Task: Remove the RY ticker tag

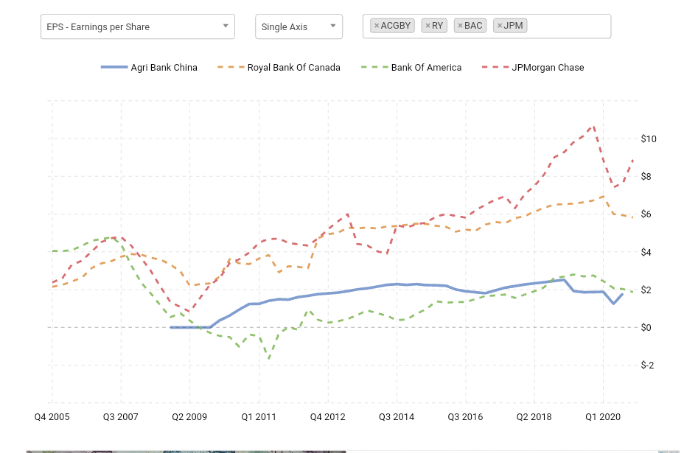Action: (428, 26)
